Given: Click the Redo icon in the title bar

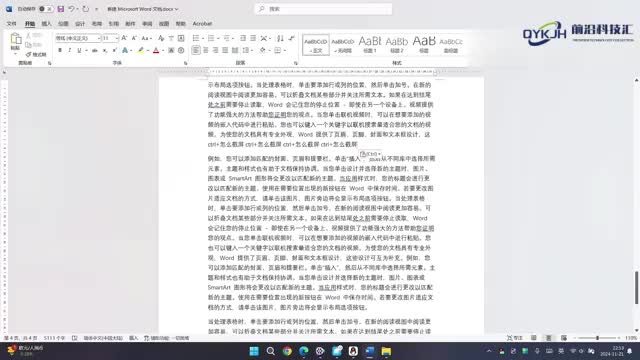Looking at the screenshot, I should (85, 9).
